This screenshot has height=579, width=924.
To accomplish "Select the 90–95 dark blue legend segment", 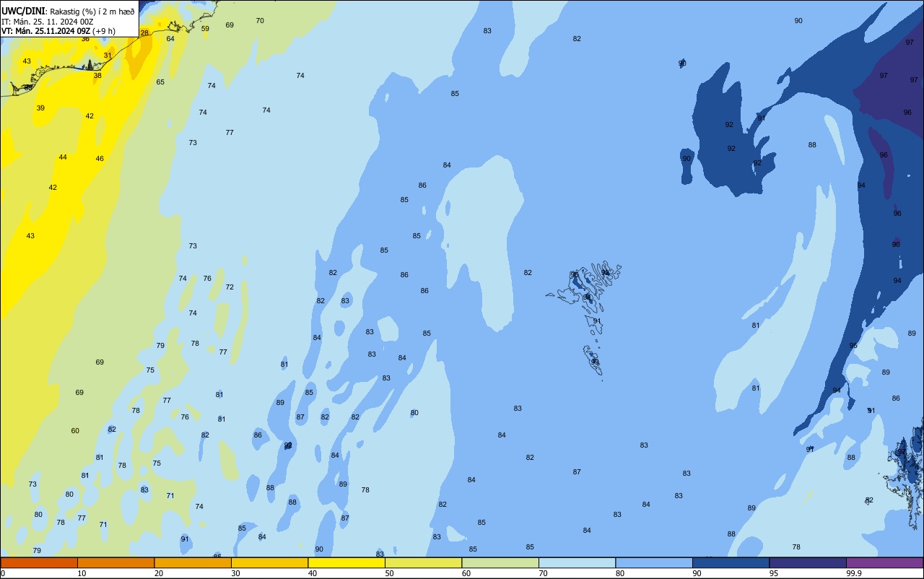I will click(x=731, y=562).
